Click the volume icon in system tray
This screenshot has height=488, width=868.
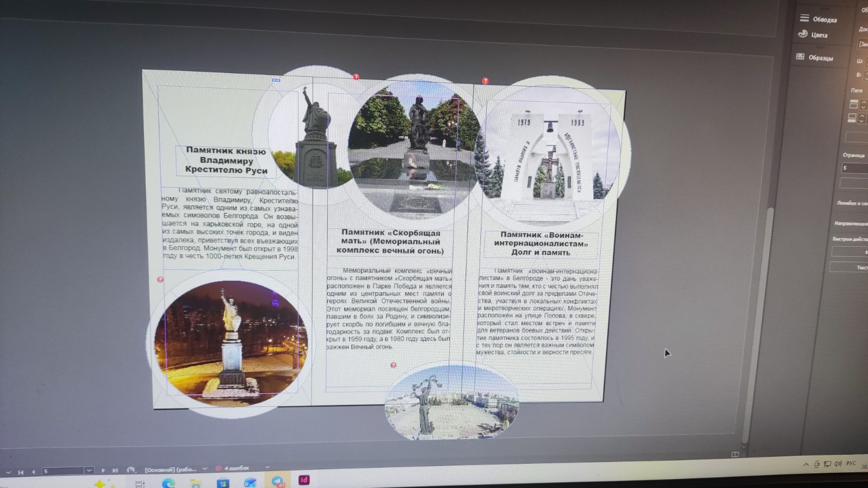coord(837,464)
